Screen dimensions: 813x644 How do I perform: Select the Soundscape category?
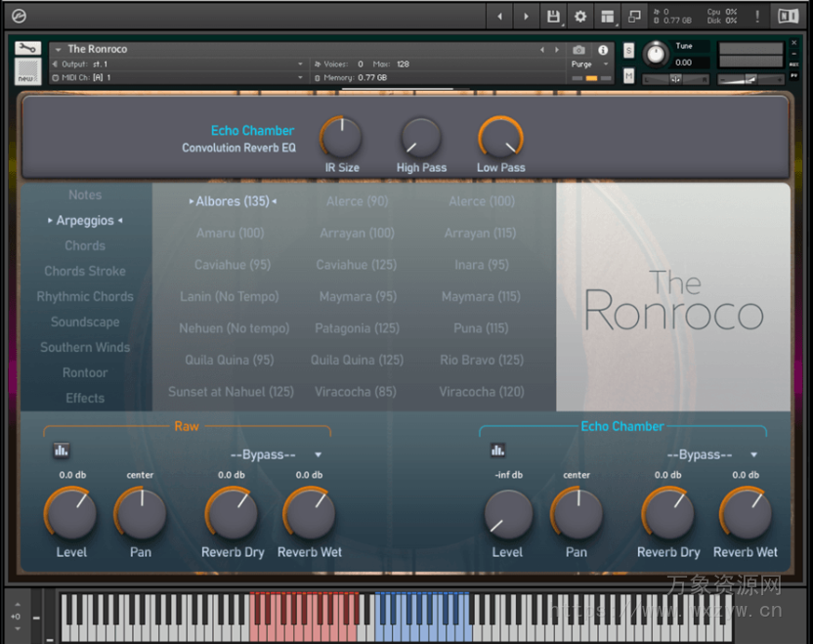[84, 322]
